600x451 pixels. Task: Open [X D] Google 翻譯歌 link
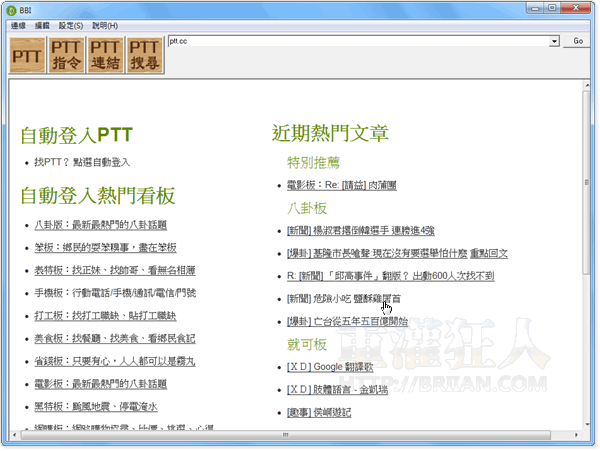point(330,367)
